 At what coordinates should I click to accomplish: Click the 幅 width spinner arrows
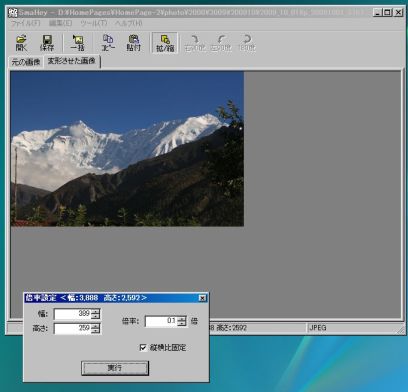(x=95, y=314)
